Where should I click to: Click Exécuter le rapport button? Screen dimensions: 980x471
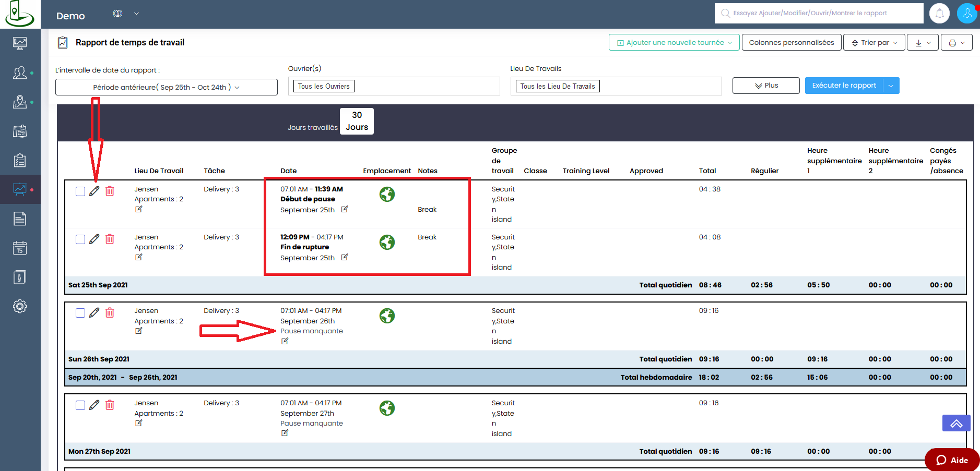[x=844, y=86]
